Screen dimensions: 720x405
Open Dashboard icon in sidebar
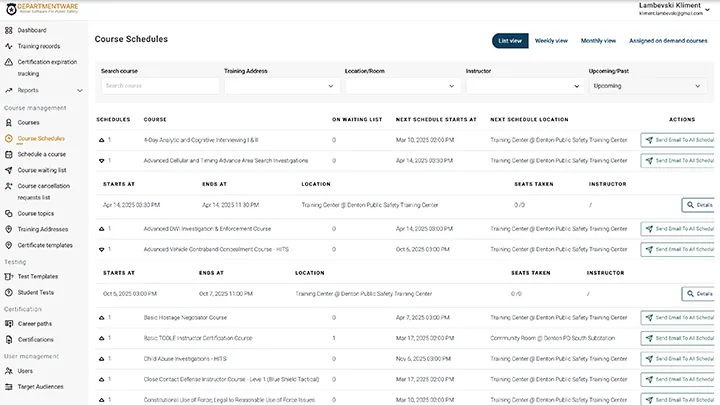click(x=9, y=30)
